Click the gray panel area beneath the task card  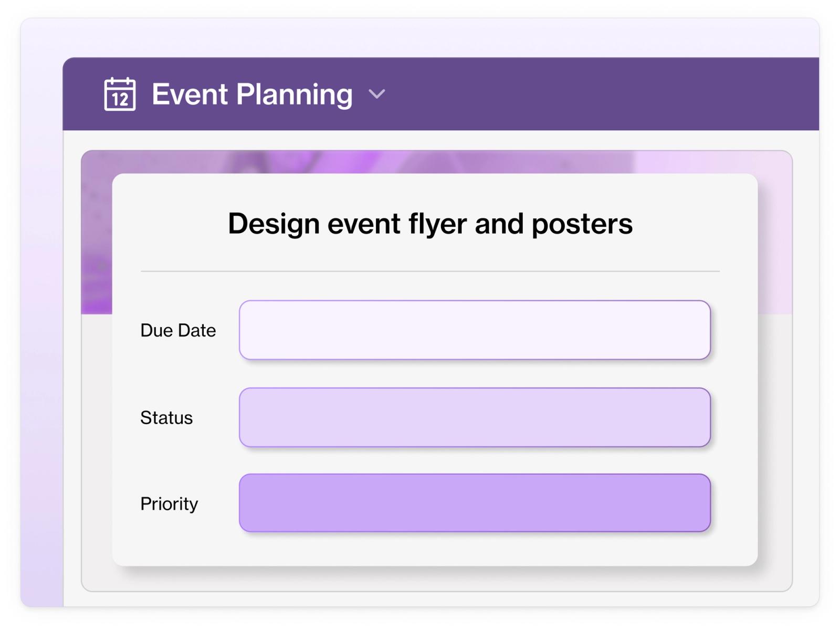pos(436,579)
